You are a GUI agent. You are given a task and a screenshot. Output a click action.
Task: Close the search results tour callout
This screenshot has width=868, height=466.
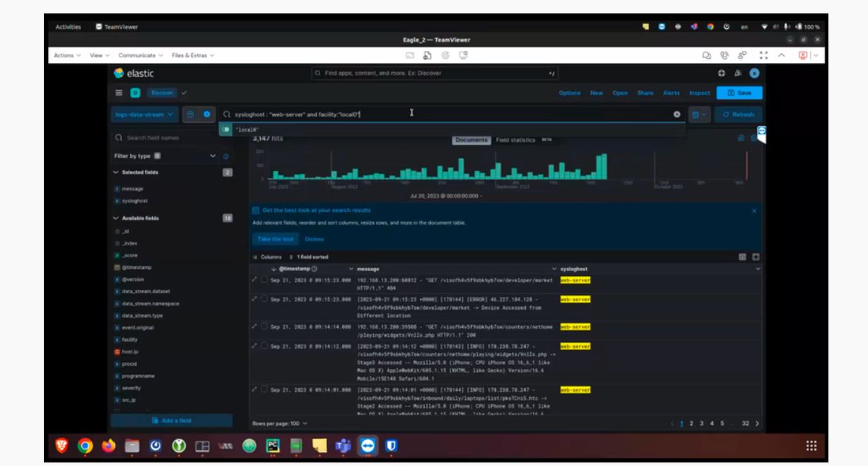[753, 211]
